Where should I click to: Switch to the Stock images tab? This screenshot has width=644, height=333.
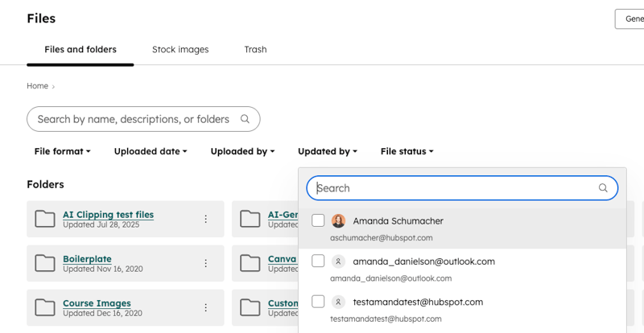(x=180, y=50)
